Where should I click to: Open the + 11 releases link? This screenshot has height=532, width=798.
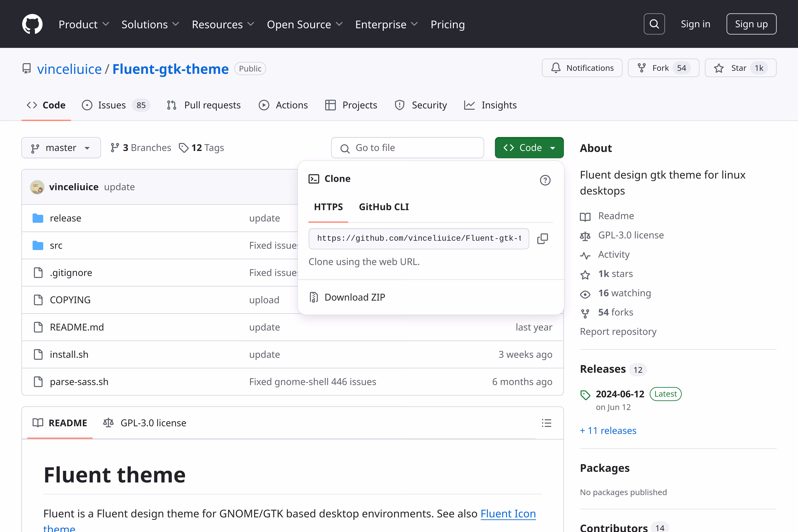(x=608, y=431)
